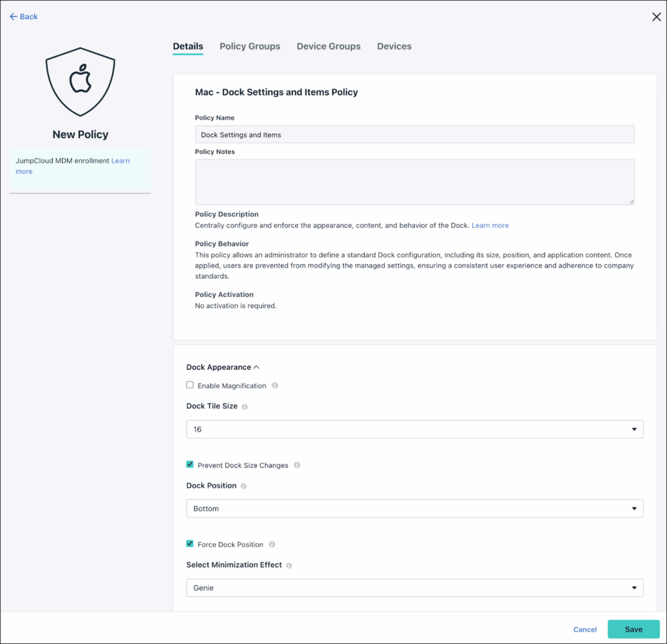Toggle the Force Dock Position checkbox
This screenshot has width=667, height=644.
point(190,544)
